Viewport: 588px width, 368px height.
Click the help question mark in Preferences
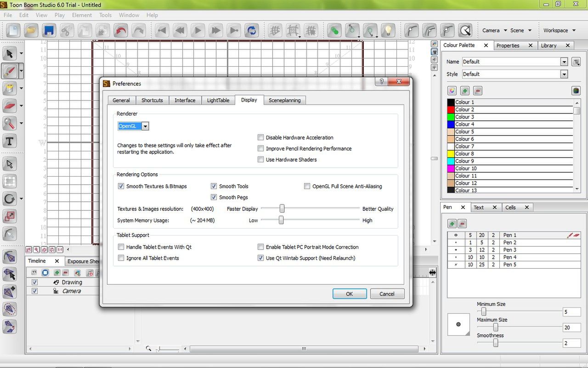(x=381, y=81)
